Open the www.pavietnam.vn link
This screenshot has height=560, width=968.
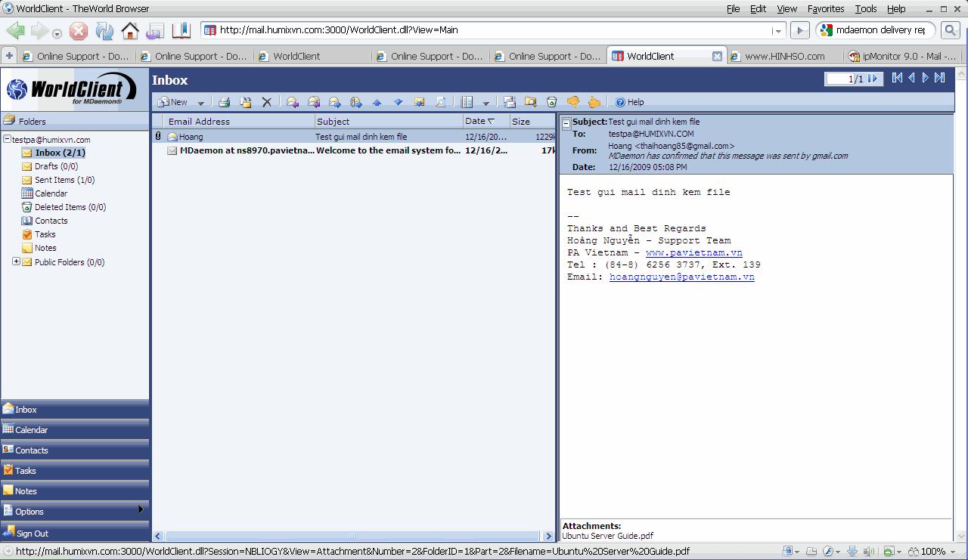click(693, 252)
